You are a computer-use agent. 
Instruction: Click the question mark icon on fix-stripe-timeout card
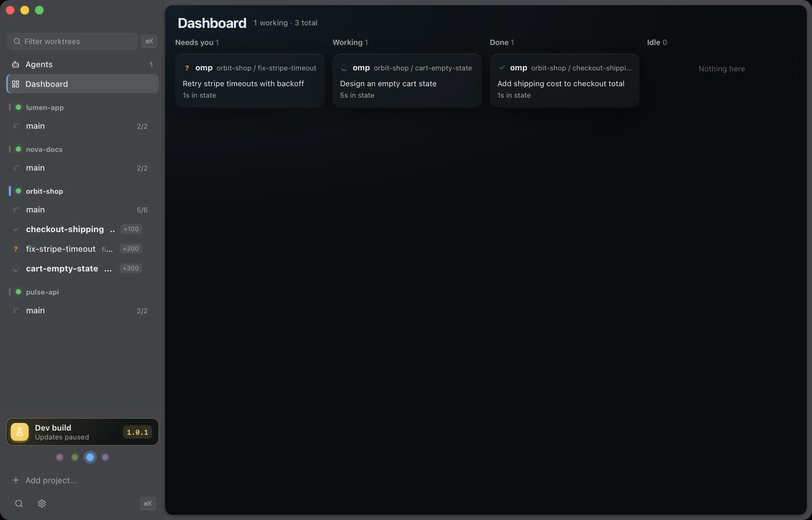[187, 68]
